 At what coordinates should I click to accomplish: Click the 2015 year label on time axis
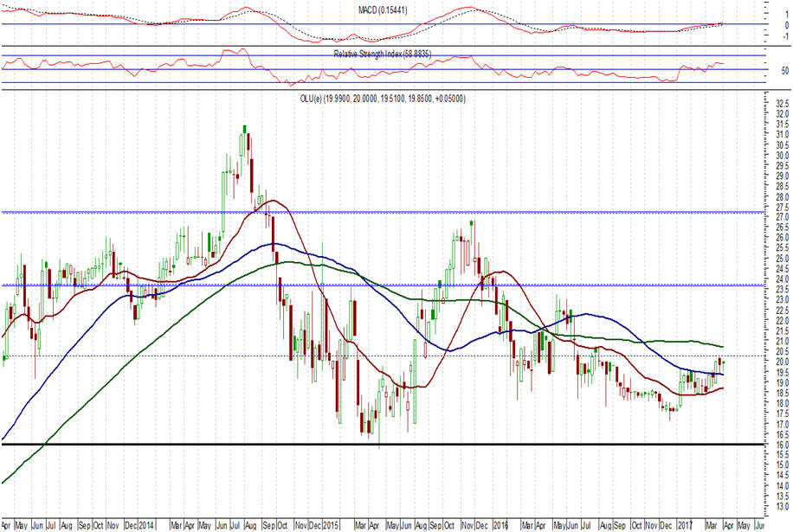point(332,525)
